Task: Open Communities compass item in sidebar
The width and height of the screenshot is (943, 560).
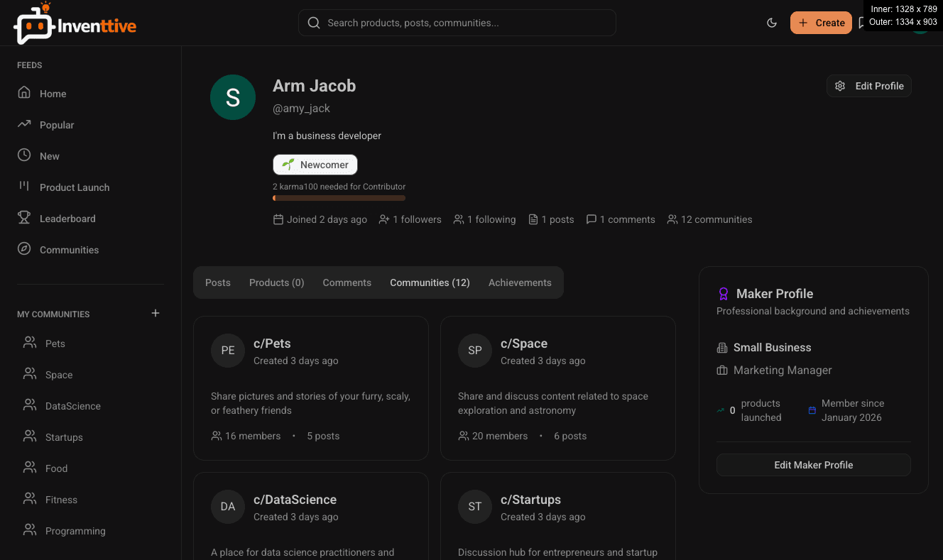Action: (25, 249)
